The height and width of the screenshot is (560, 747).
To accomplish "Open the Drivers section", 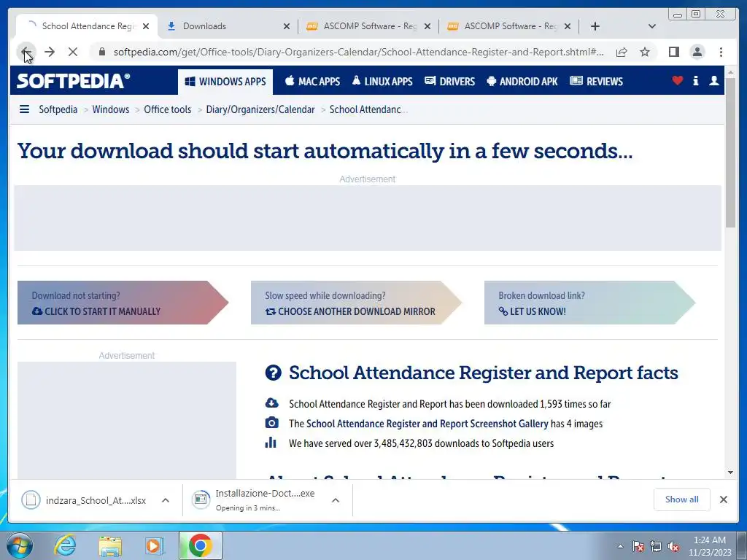I will point(449,82).
